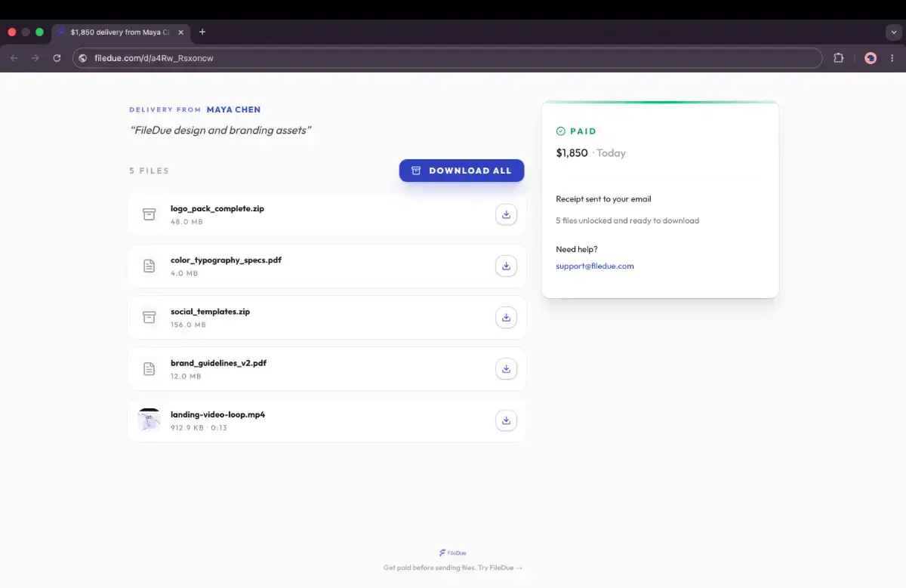The image size is (906, 588).
Task: Click document icon beside color_typography_specs.pdf
Action: click(149, 266)
